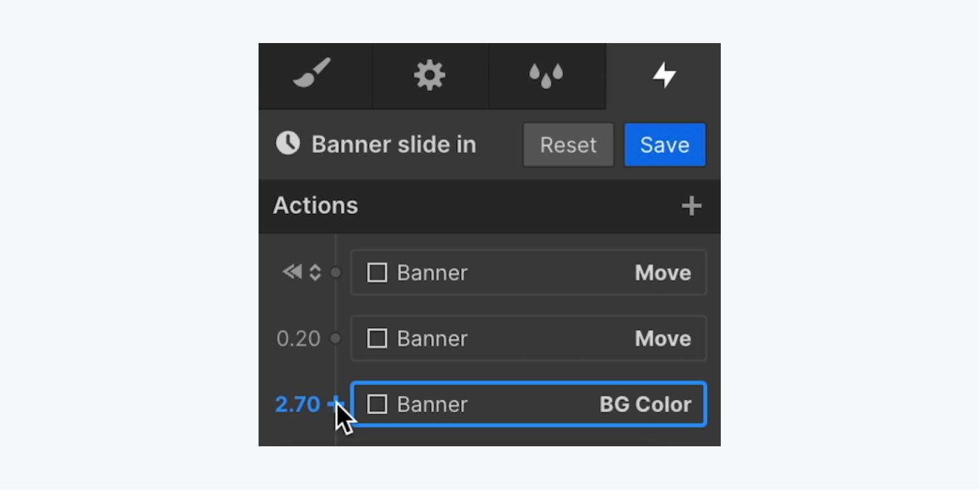This screenshot has width=980, height=490.
Task: Open the Style panel brush tab
Action: (312, 74)
